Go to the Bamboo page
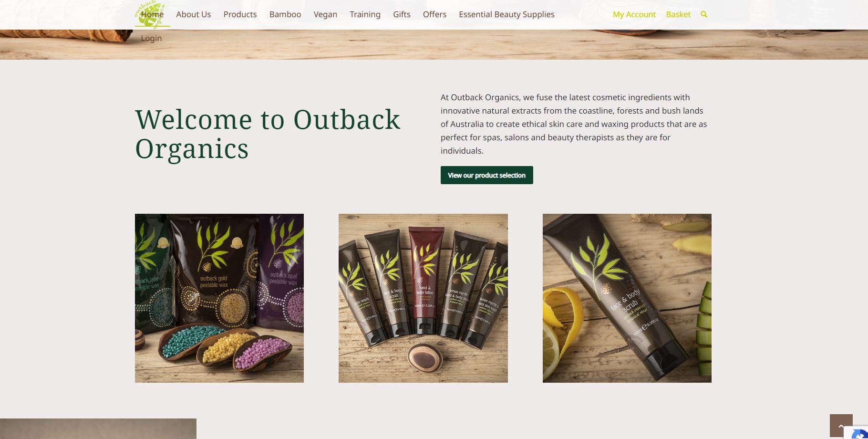This screenshot has width=868, height=439. [285, 14]
